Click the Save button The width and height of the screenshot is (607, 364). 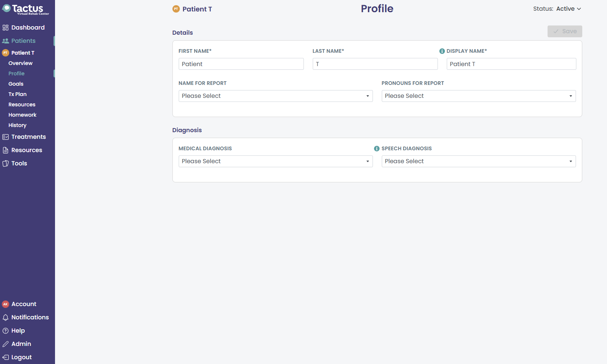click(x=565, y=31)
